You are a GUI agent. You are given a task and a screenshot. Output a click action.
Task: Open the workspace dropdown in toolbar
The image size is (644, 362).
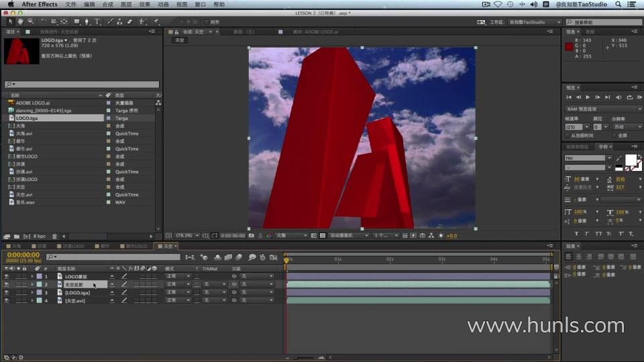click(535, 22)
